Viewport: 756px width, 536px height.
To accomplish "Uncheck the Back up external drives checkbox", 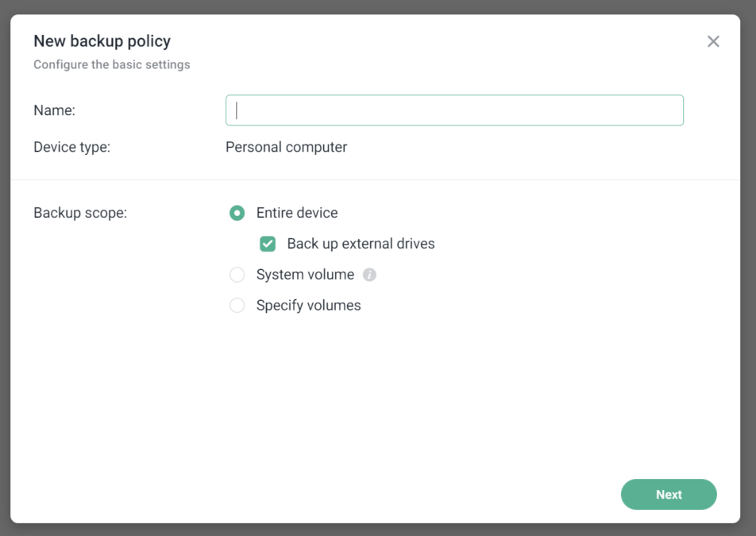I will [x=268, y=244].
